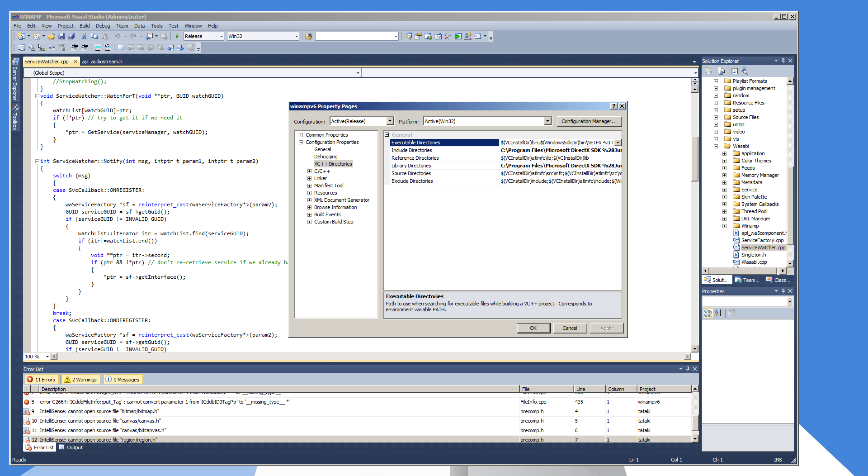
Task: Select the Include Directories property row
Action: point(411,150)
